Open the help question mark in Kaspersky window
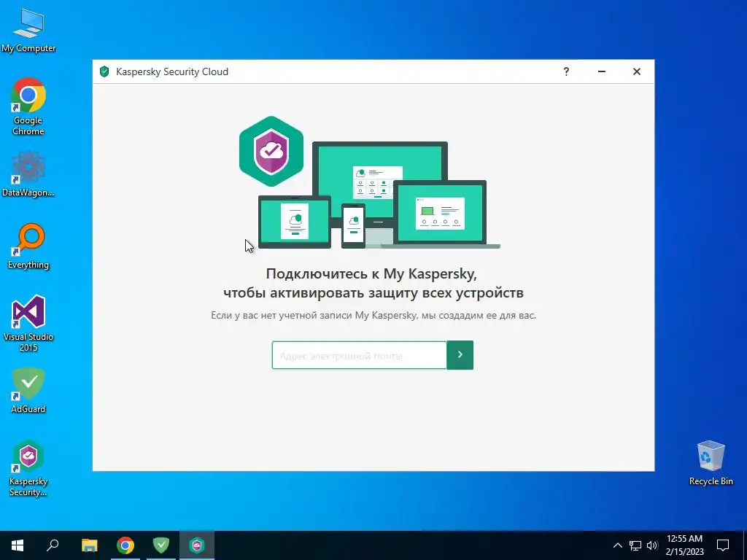Screen dimensions: 747x560 [566, 71]
